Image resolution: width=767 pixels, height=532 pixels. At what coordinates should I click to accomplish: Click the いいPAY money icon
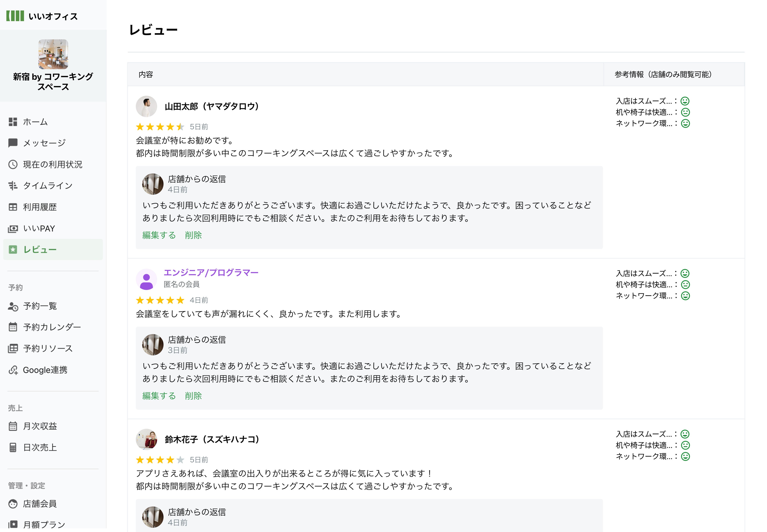13,229
